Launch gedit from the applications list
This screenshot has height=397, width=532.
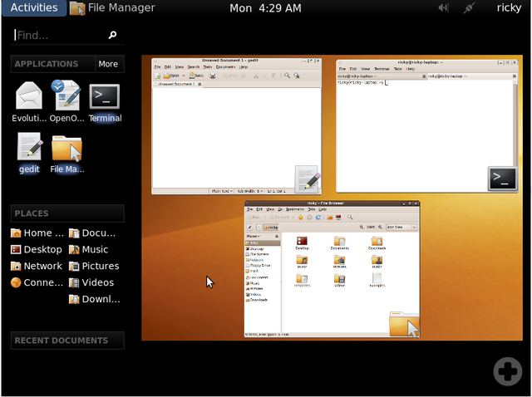(x=29, y=153)
